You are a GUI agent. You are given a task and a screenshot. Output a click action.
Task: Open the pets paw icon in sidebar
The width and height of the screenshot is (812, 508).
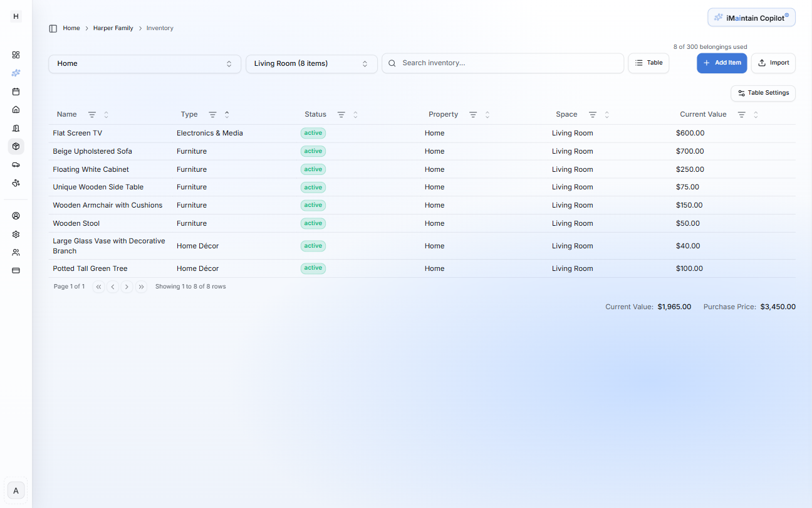pos(16,183)
